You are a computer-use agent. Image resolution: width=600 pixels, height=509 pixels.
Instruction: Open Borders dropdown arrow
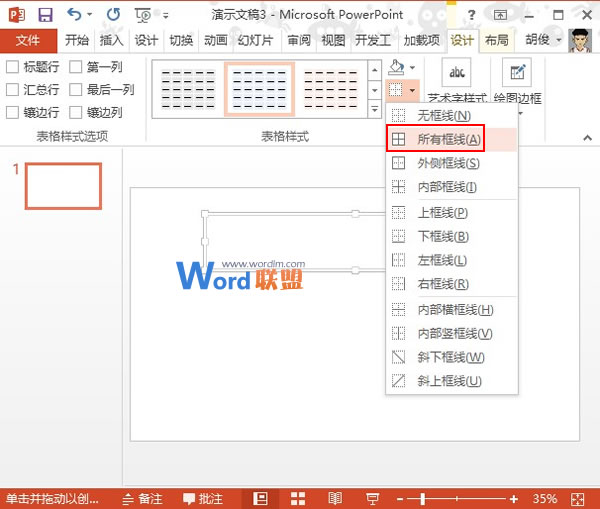click(412, 91)
